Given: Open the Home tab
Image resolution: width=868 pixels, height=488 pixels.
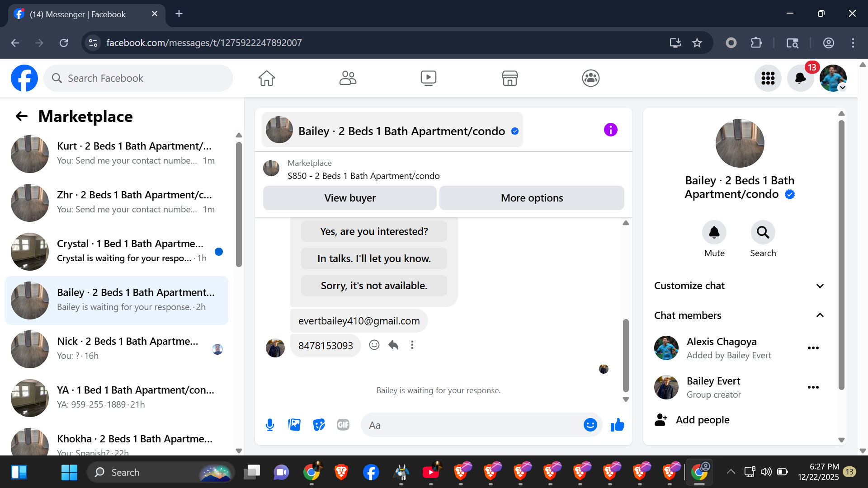Looking at the screenshot, I should pos(266,78).
